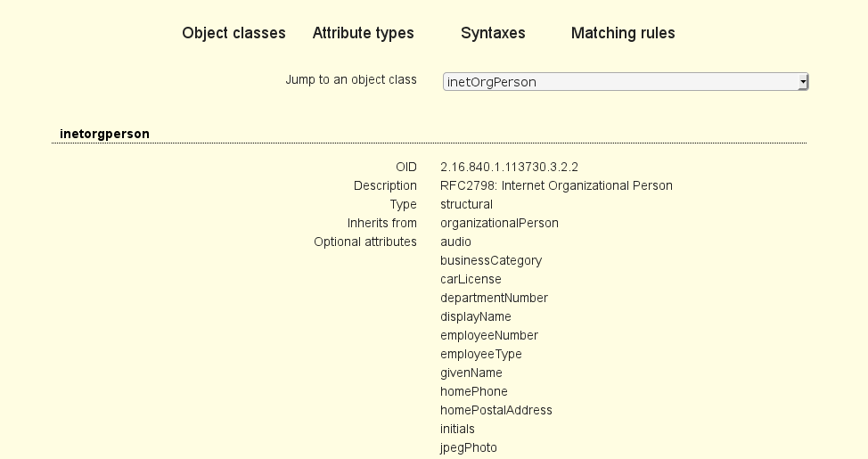This screenshot has height=459, width=868.
Task: Follow the organizationalPerson inherits link
Action: coord(499,223)
